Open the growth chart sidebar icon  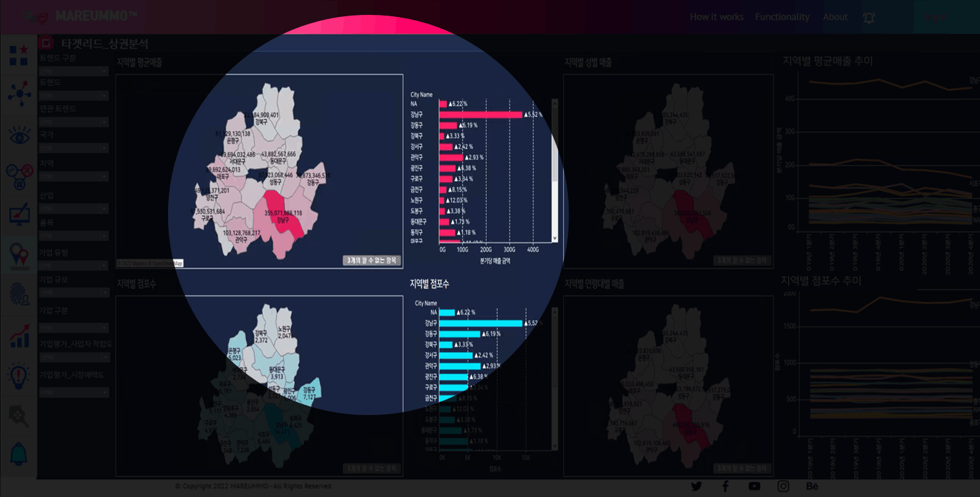19,336
